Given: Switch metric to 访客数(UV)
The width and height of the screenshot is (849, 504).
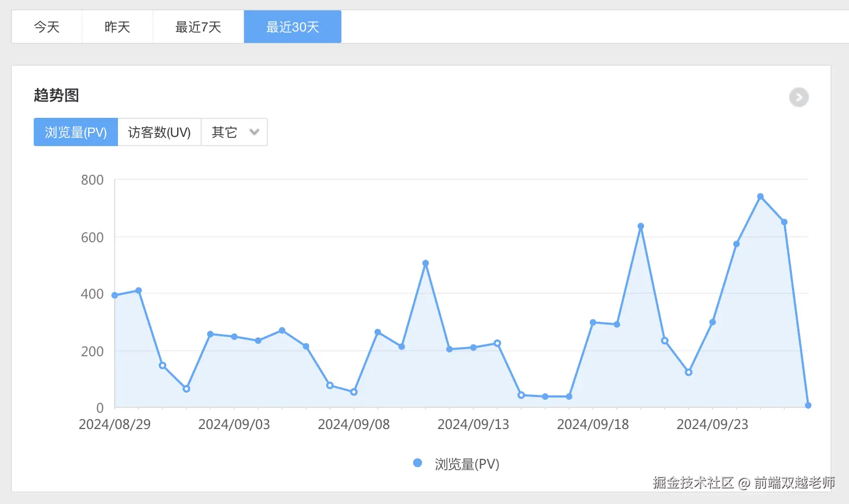Looking at the screenshot, I should (x=159, y=131).
